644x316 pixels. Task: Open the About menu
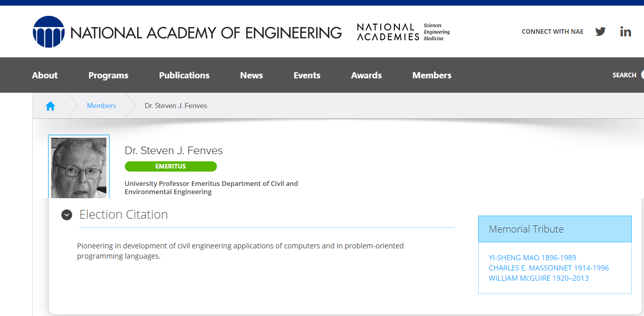coord(45,75)
